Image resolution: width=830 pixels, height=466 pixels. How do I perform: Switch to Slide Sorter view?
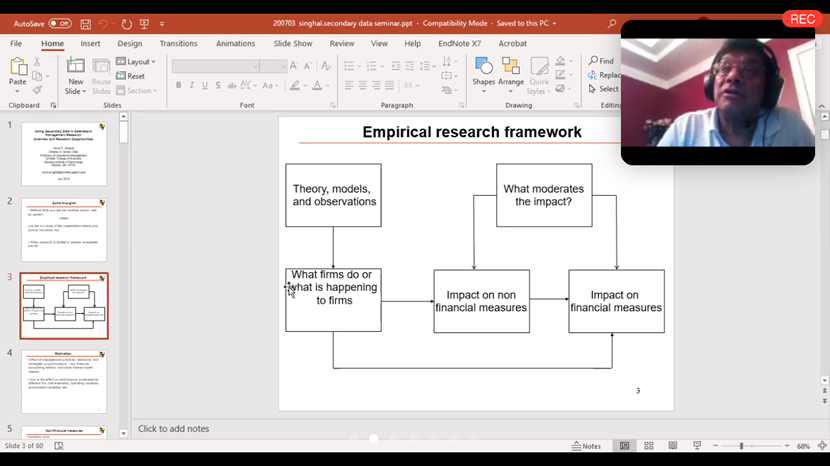point(649,446)
